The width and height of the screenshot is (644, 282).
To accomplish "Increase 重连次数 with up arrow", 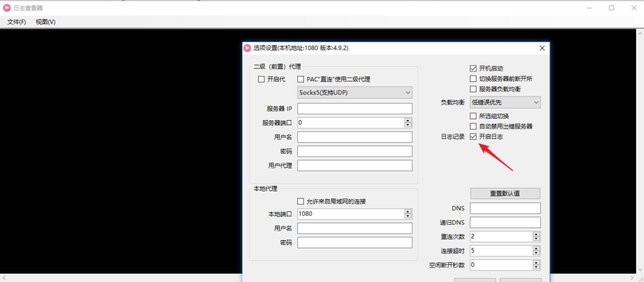I will pyautogui.click(x=536, y=234).
